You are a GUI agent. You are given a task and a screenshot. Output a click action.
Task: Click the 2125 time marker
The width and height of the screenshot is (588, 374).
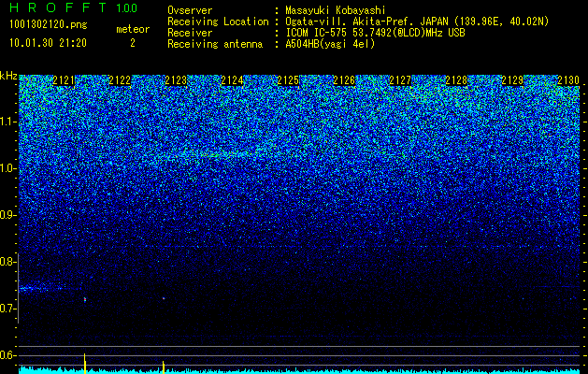click(288, 80)
